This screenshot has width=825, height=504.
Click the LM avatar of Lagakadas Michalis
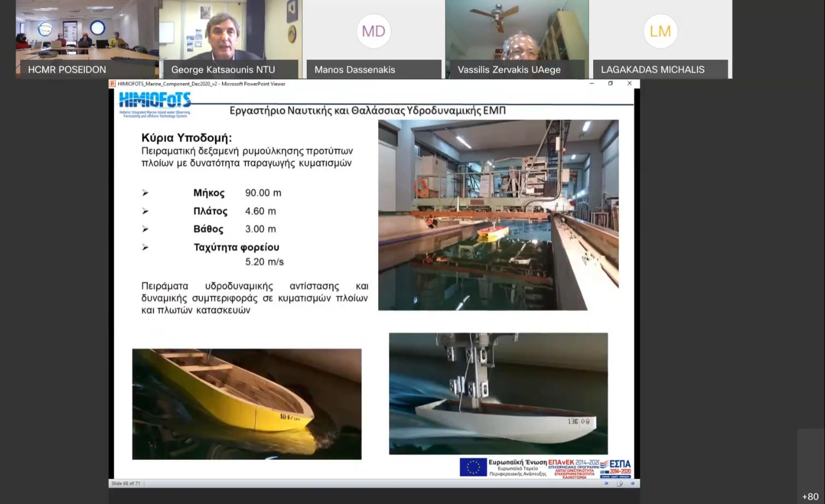660,31
